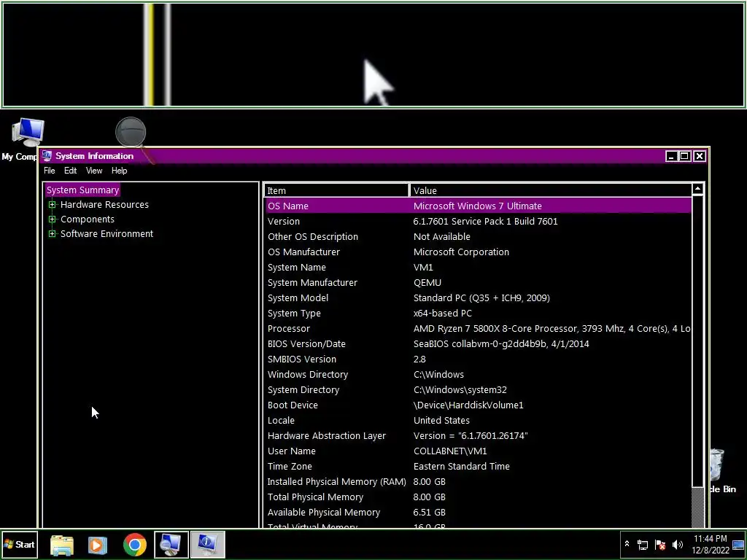Select the Locale row
The height and width of the screenshot is (560, 747).
coord(479,421)
